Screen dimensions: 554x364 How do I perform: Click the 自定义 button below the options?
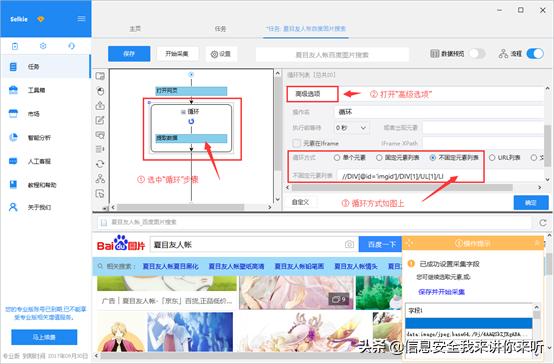[301, 202]
